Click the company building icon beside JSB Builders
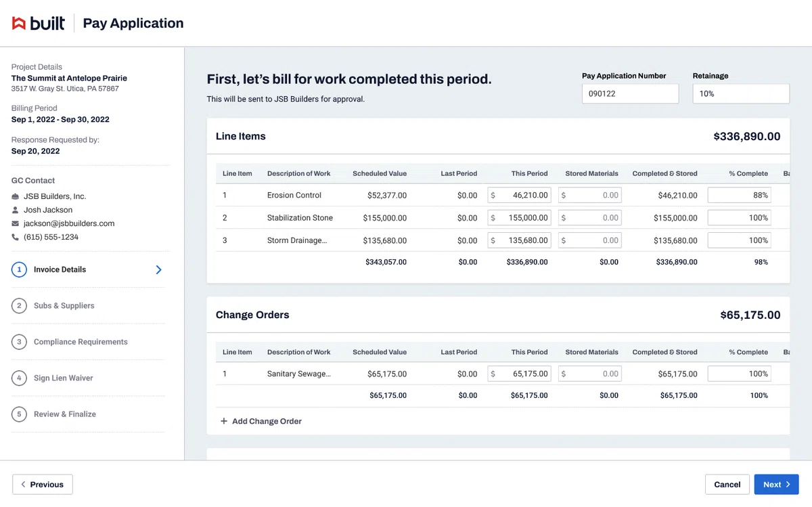The width and height of the screenshot is (812, 507). click(x=16, y=196)
